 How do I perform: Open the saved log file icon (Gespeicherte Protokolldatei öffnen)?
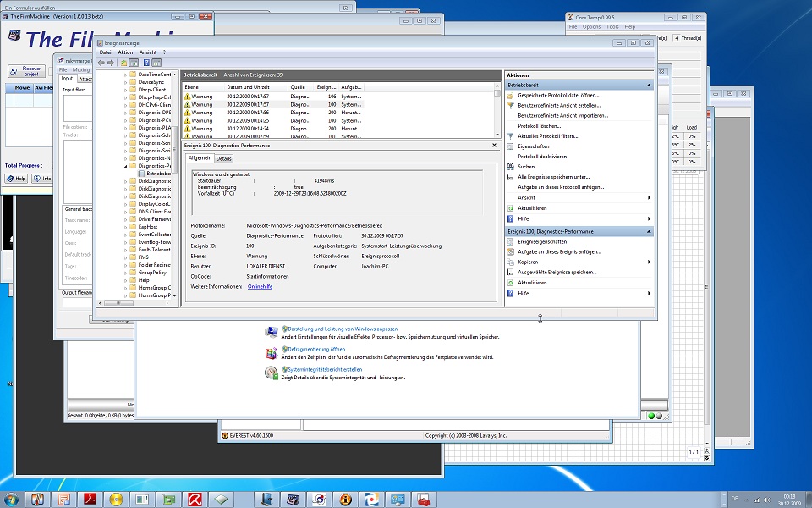pyautogui.click(x=510, y=96)
